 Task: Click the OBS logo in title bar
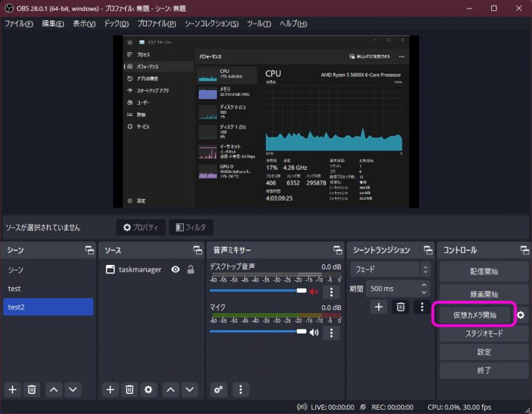9,8
